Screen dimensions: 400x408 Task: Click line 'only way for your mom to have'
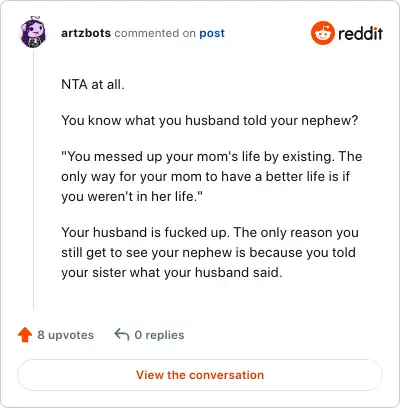(x=205, y=177)
